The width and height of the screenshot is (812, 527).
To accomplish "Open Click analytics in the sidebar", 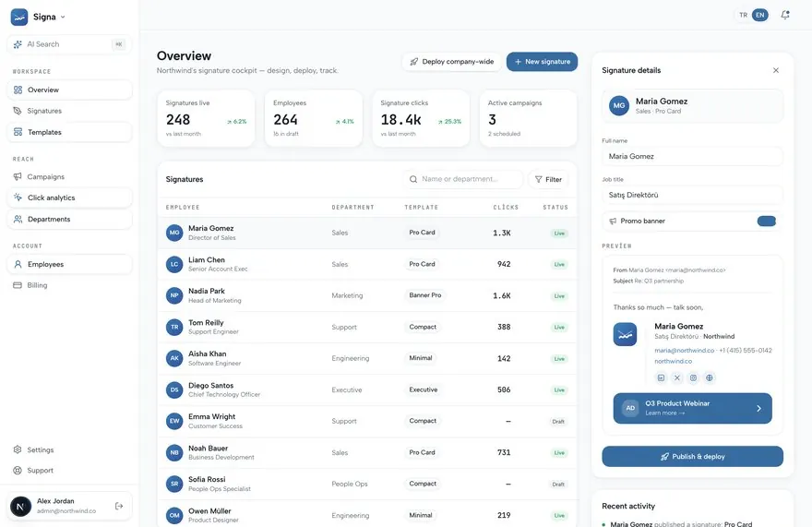I will 69,198.
